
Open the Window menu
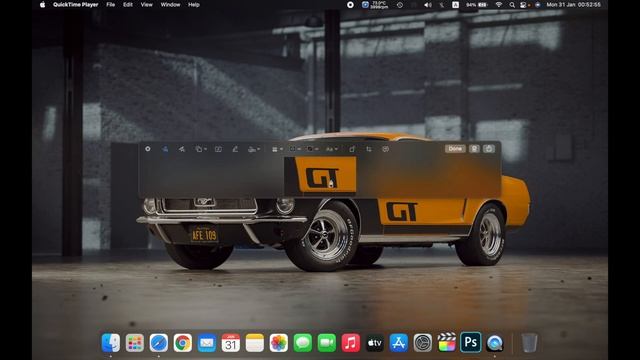click(x=170, y=5)
